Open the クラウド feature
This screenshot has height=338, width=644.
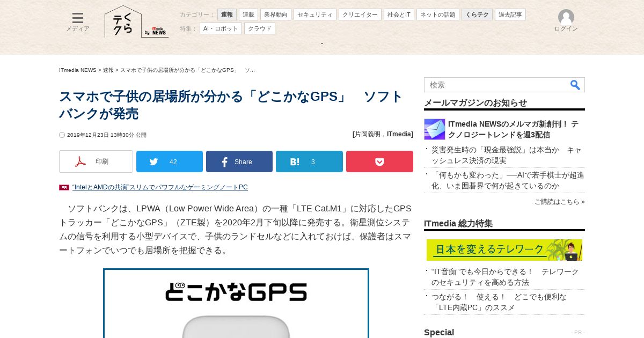[260, 28]
